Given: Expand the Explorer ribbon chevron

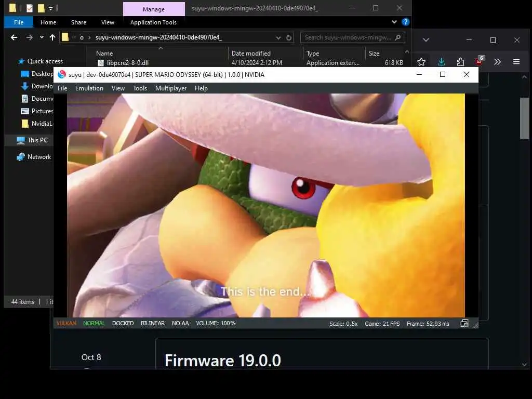Looking at the screenshot, I should pos(394,22).
